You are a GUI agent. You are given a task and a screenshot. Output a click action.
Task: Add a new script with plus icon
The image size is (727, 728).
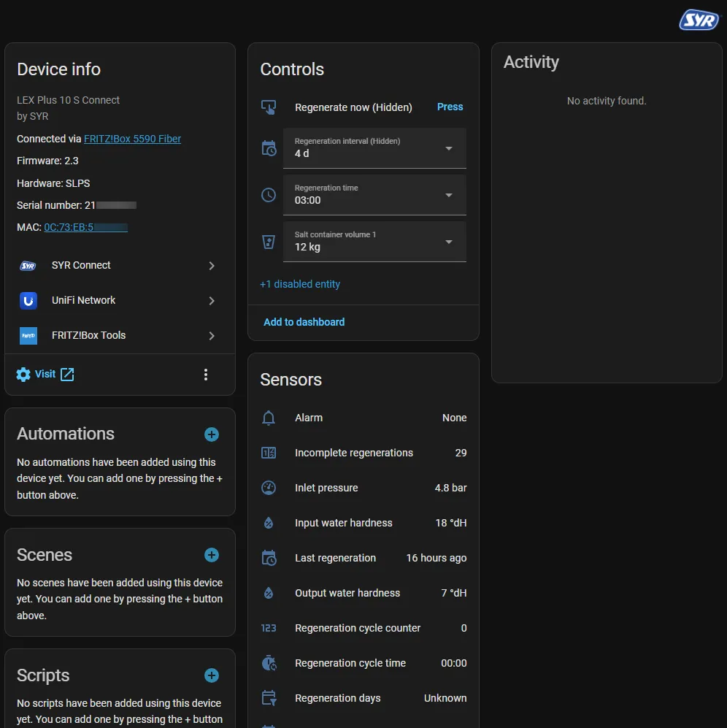(212, 675)
